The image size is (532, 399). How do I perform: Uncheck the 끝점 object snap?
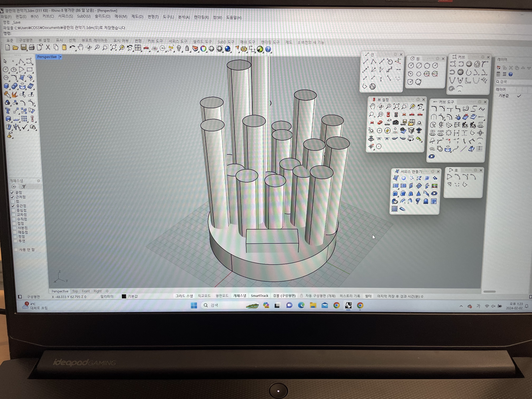coord(12,193)
